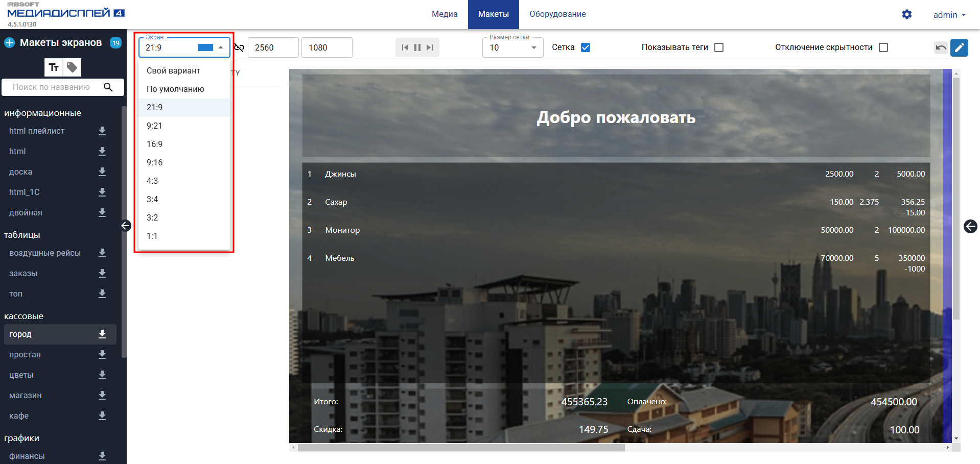Viewport: 980px width, 464px height.
Task: Toggle the aspect ratio link icon
Action: tap(239, 47)
